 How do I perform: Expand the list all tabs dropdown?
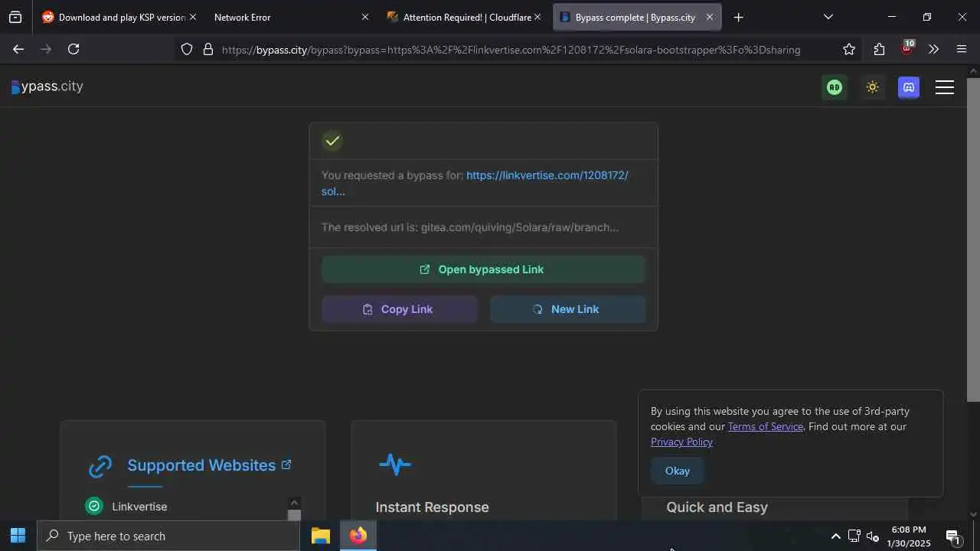828,17
